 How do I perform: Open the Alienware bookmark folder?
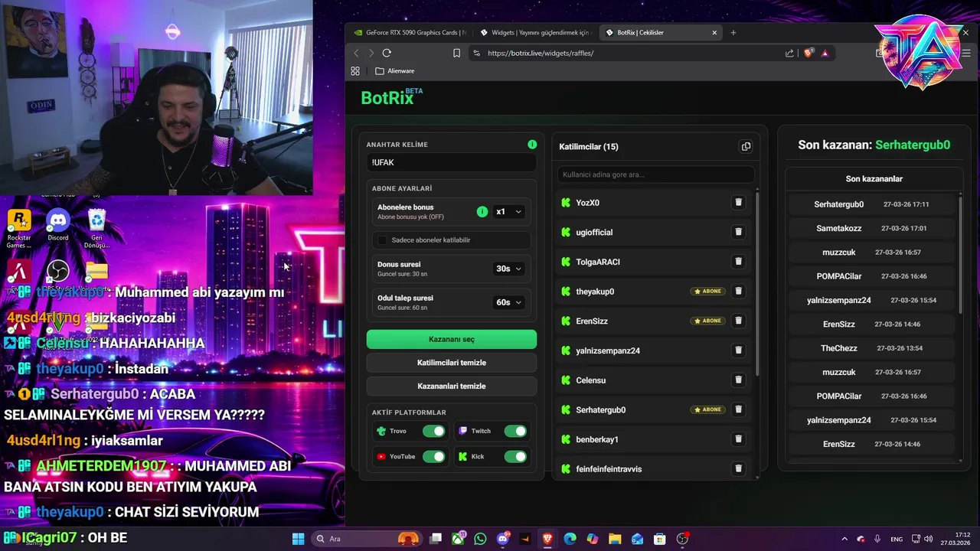point(395,71)
